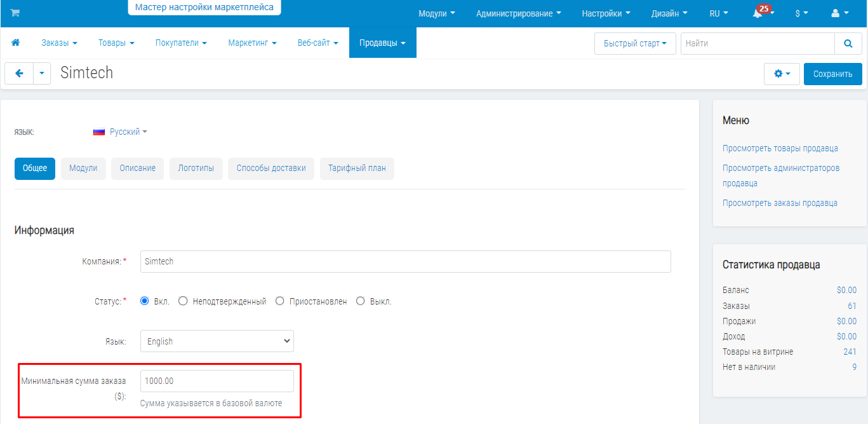Follow 'Просмотреть заказы продавца' link

780,203
